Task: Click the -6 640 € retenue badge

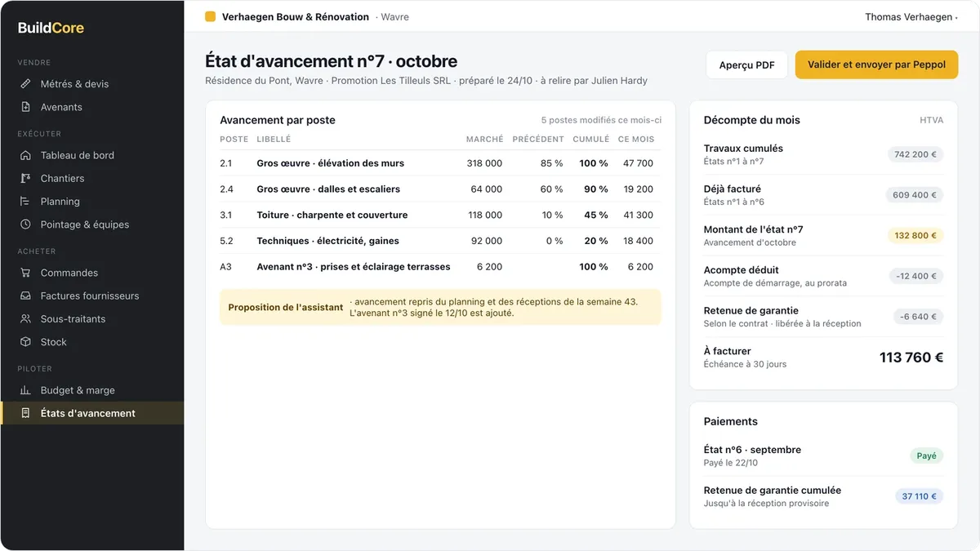Action: point(919,317)
